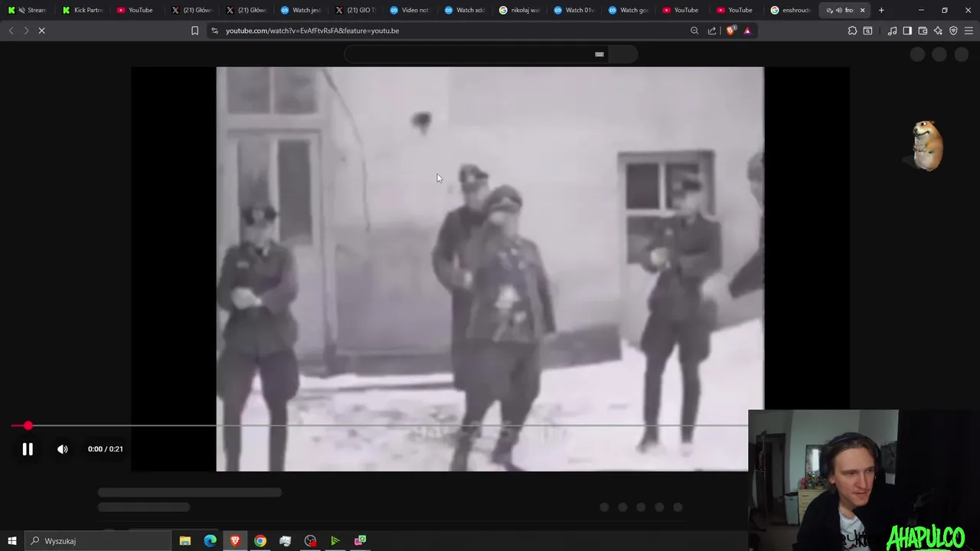Image resolution: width=980 pixels, height=551 pixels.
Task: Switch to the Video not tab
Action: coord(410,10)
